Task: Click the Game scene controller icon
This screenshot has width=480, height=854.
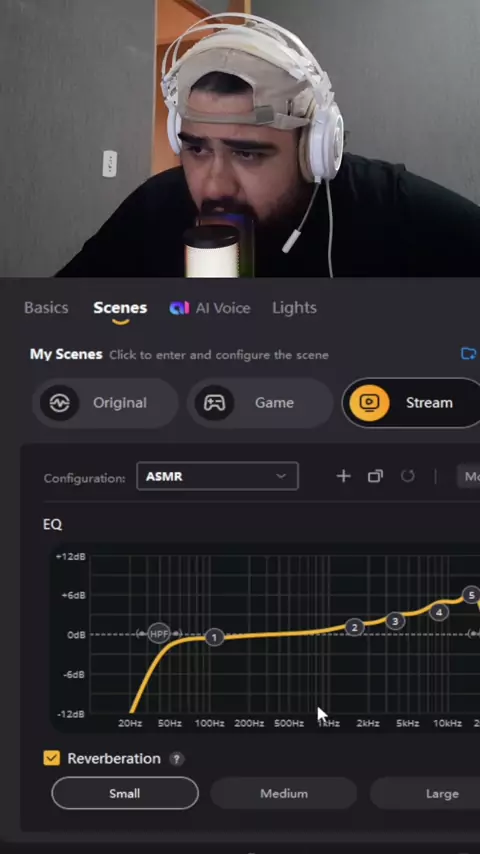Action: (x=214, y=403)
